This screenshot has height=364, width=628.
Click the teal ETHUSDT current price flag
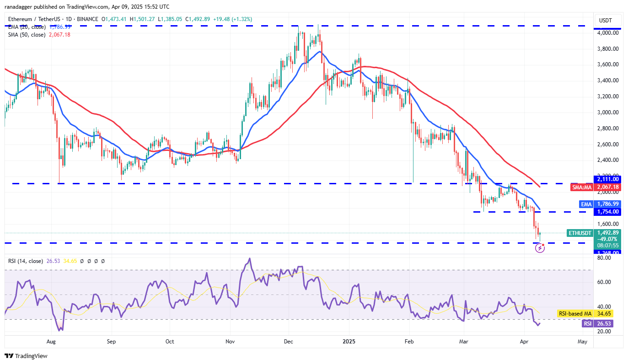tap(579, 233)
